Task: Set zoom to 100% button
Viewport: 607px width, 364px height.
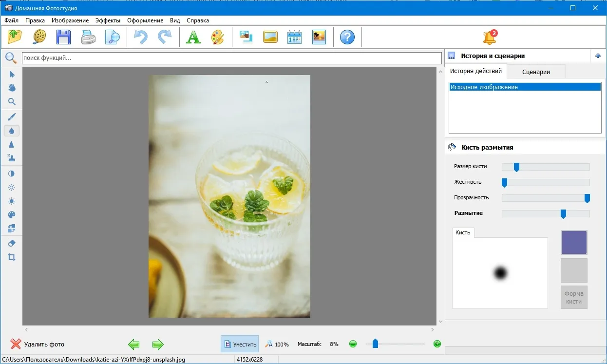Action: 277,344
